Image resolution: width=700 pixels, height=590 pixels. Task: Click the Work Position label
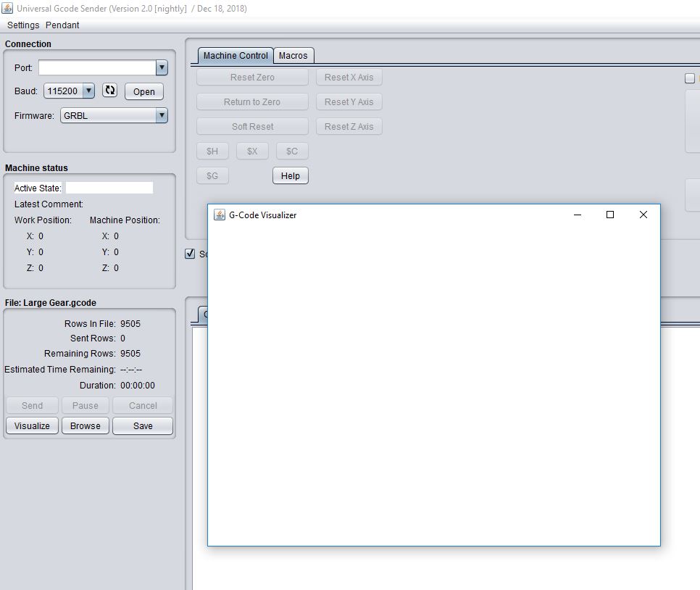[x=43, y=220]
